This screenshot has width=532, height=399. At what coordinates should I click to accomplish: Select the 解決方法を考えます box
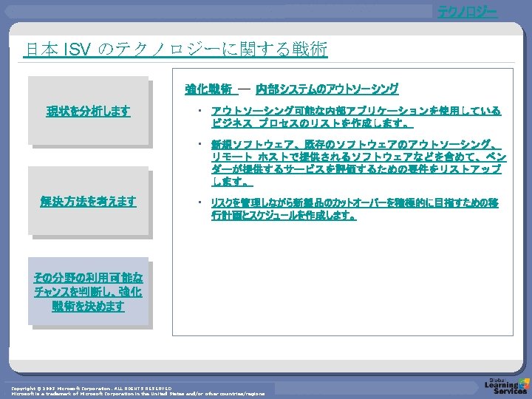coord(88,201)
